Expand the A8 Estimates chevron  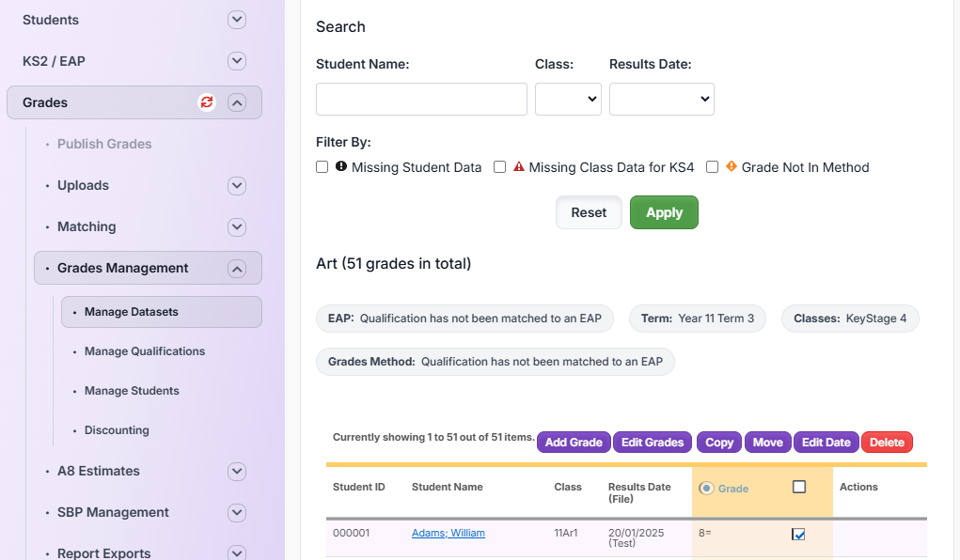pos(237,471)
